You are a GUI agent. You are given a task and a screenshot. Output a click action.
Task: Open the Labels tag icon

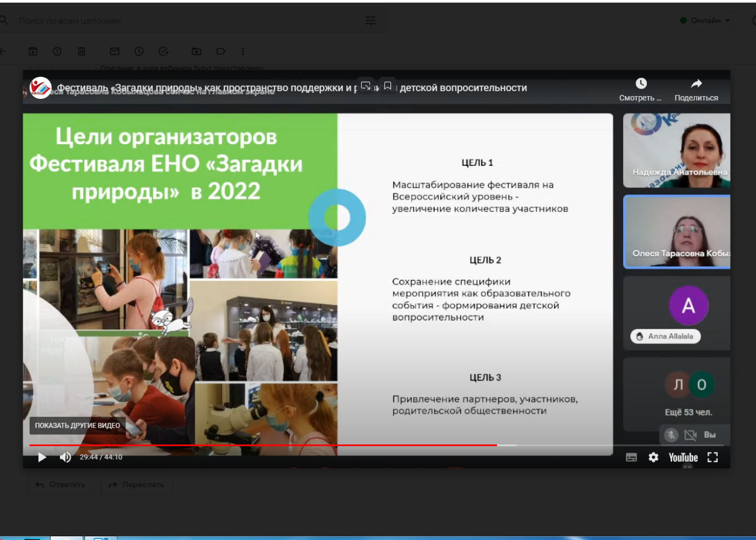(221, 51)
